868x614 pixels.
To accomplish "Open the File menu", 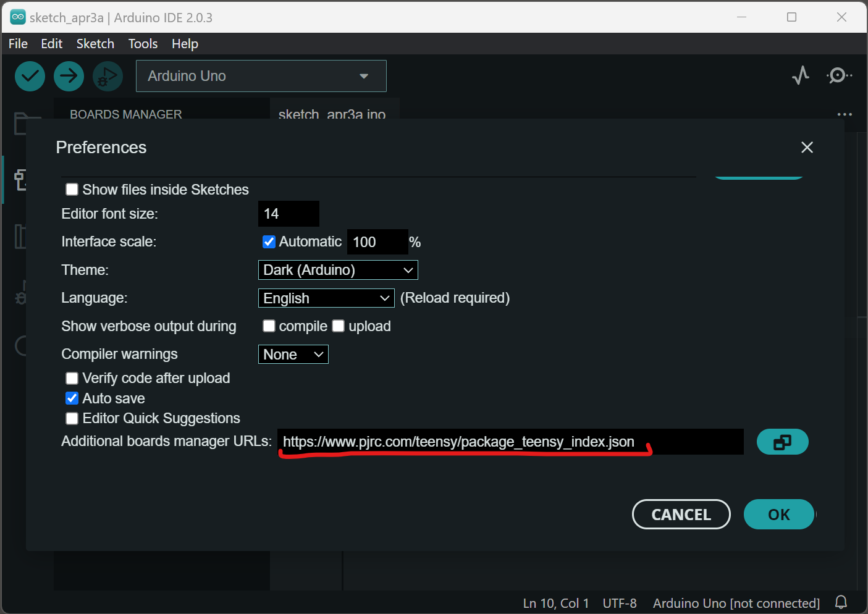I will click(x=18, y=44).
